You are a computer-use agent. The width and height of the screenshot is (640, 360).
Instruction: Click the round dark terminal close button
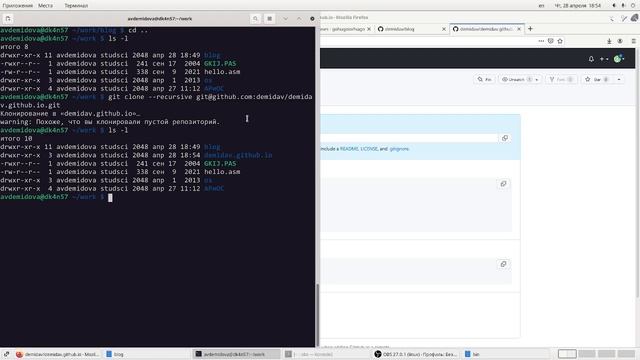[x=312, y=19]
